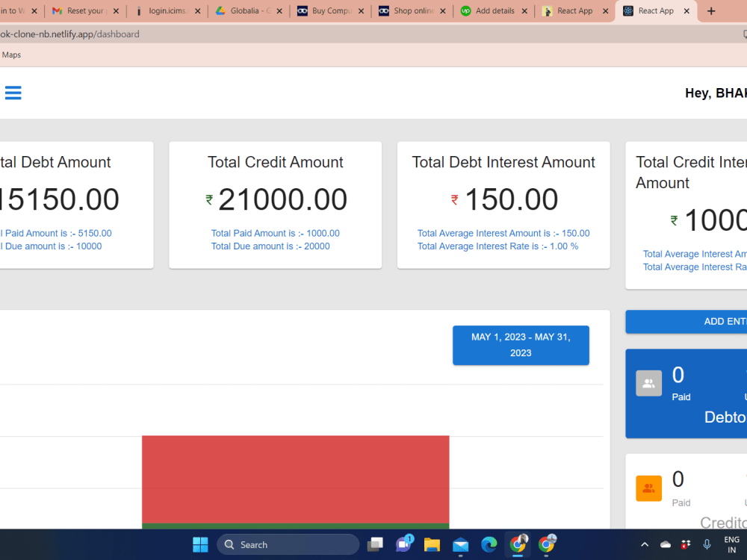Open Microsoft Edge from taskbar

point(489,544)
